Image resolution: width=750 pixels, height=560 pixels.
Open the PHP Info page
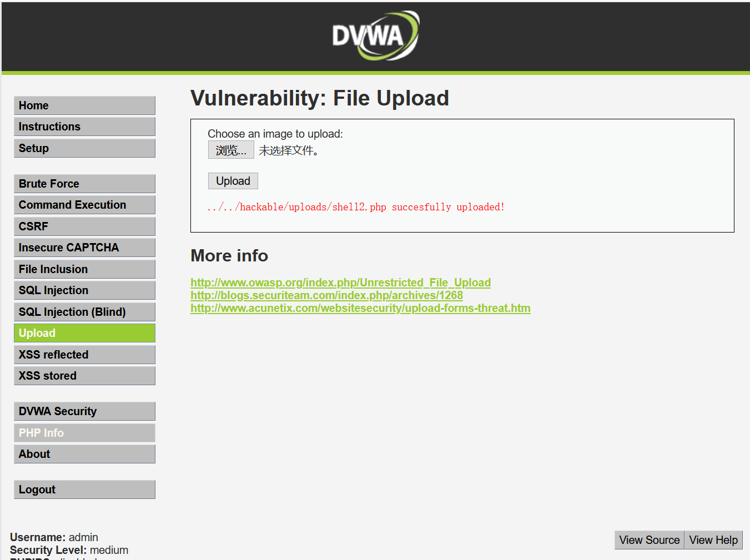pos(84,433)
